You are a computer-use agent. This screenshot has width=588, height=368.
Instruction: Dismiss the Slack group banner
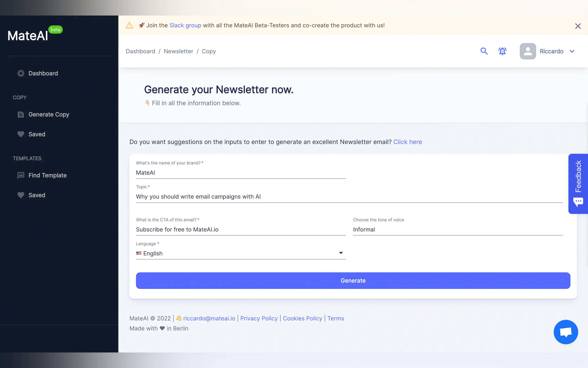578,26
